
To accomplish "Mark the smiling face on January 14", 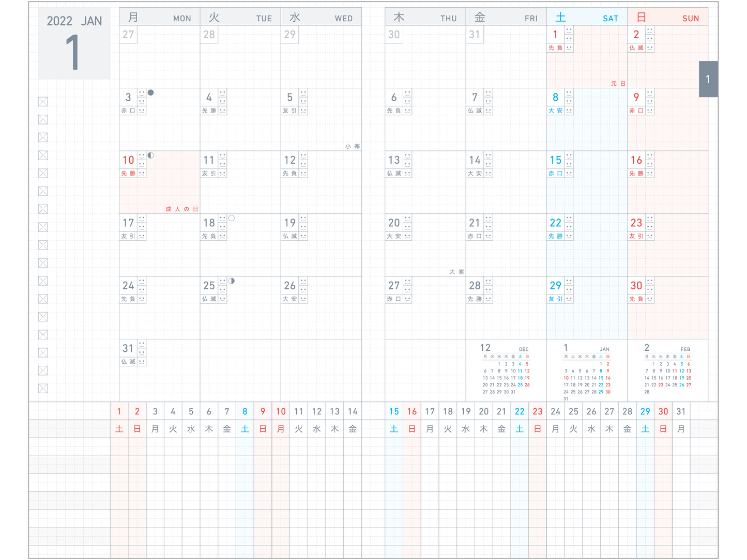I will 488,155.
